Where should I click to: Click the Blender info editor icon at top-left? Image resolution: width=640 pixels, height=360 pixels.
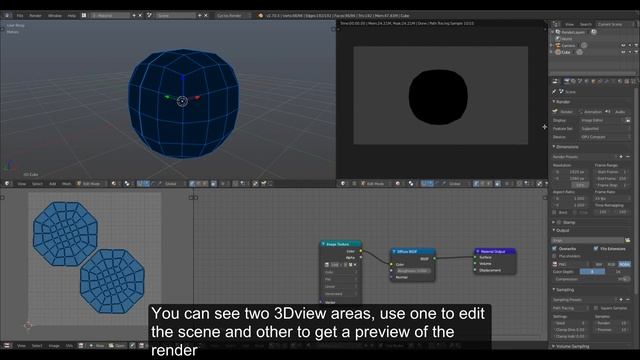7,16
